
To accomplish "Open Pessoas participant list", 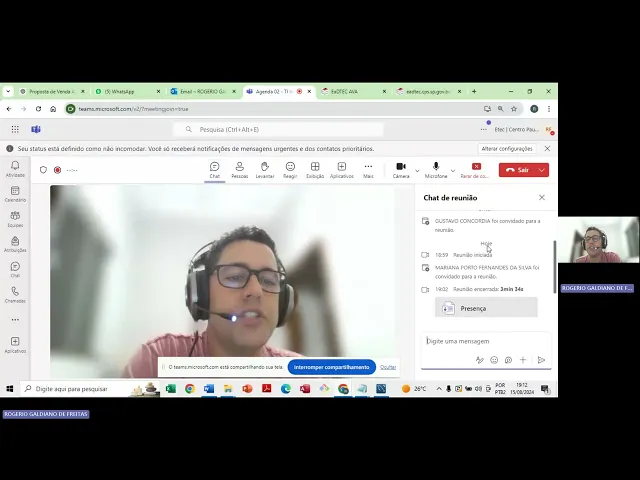I will click(240, 170).
